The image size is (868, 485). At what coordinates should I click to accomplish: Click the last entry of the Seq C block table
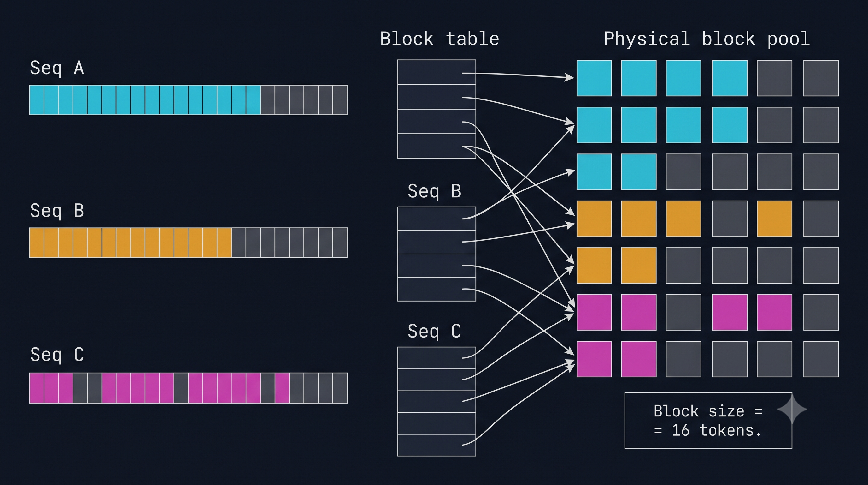pos(437,445)
